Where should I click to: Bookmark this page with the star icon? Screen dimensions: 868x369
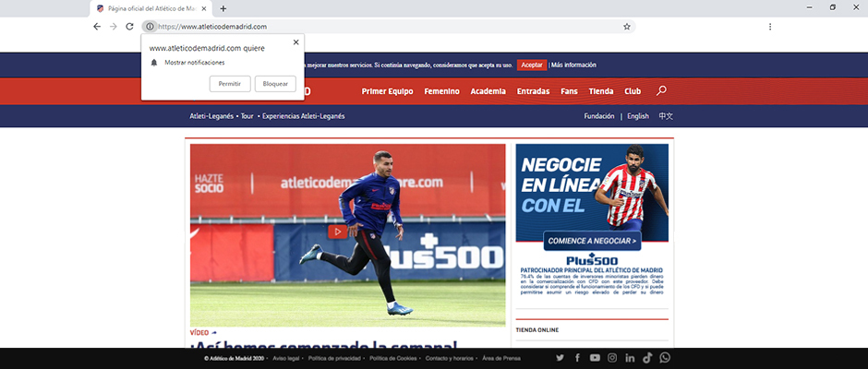(x=627, y=27)
